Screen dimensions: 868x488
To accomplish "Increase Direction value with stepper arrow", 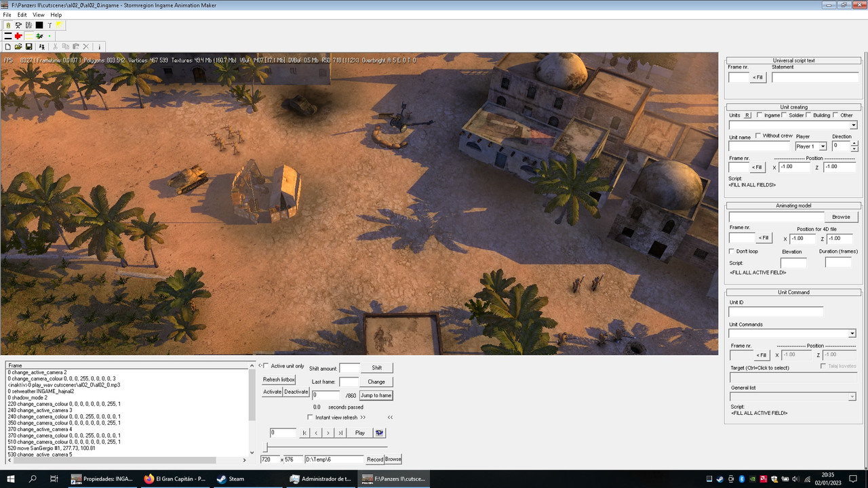I will [854, 143].
